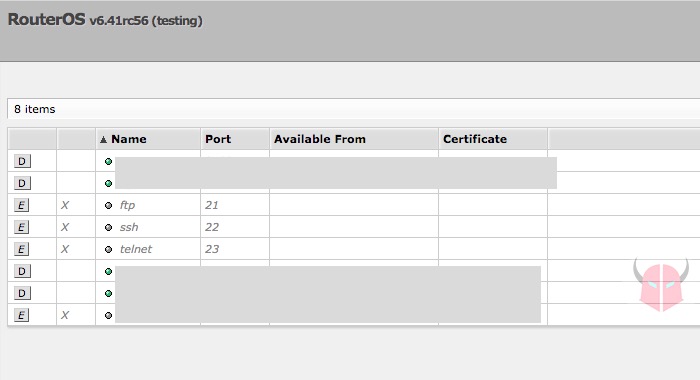
Task: Click the D button below telnet row
Action: click(22, 271)
